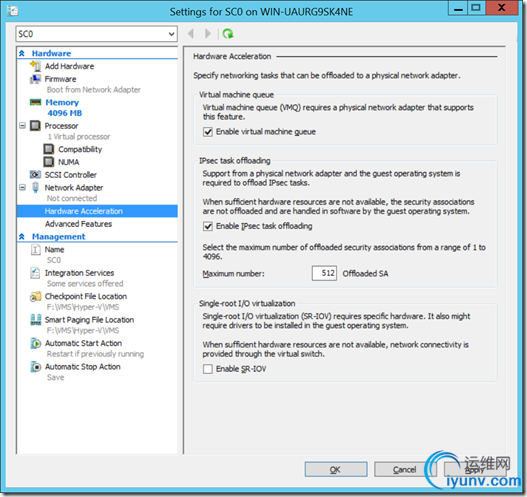Click the Apply button
Screen dimensions: 527x497
point(475,469)
